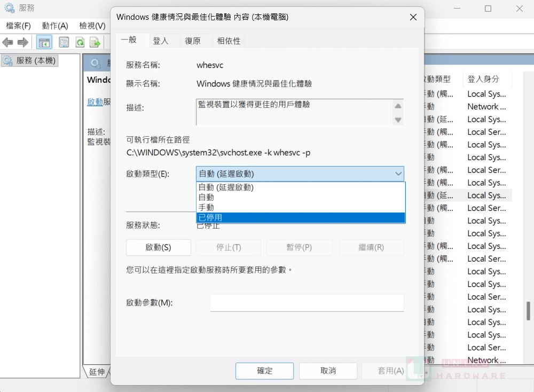Click the executable path svchost.exe text
This screenshot has width=534, height=392.
(x=218, y=153)
